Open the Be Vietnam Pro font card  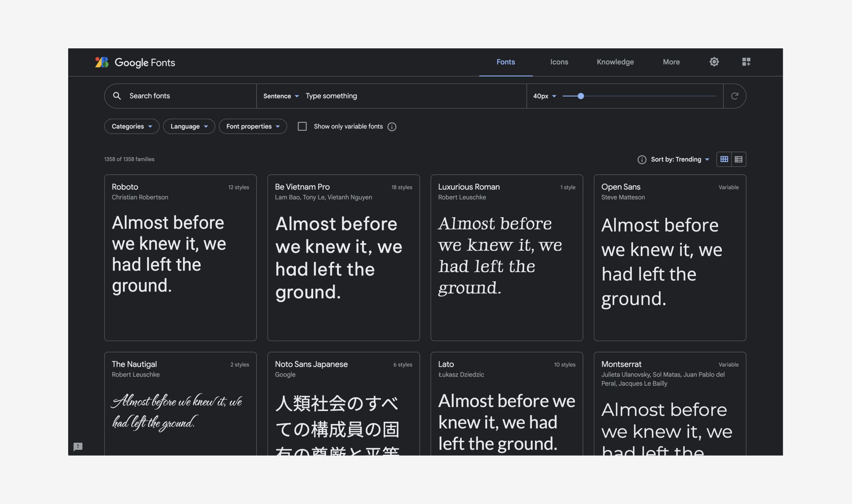pos(344,258)
